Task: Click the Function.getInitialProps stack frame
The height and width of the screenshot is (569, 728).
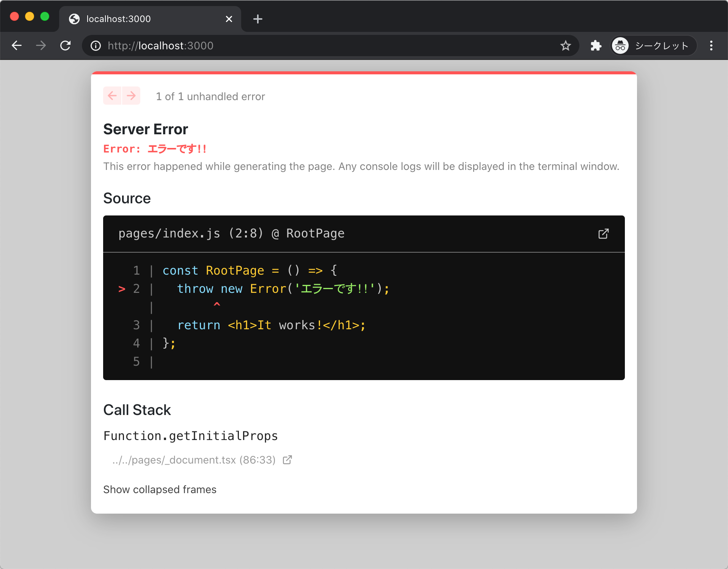Action: pyautogui.click(x=191, y=436)
